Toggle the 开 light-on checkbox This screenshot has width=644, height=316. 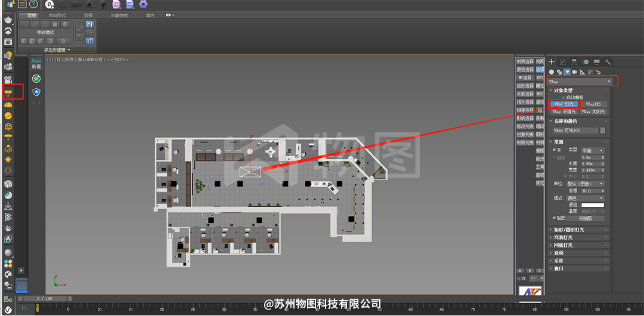pos(554,150)
